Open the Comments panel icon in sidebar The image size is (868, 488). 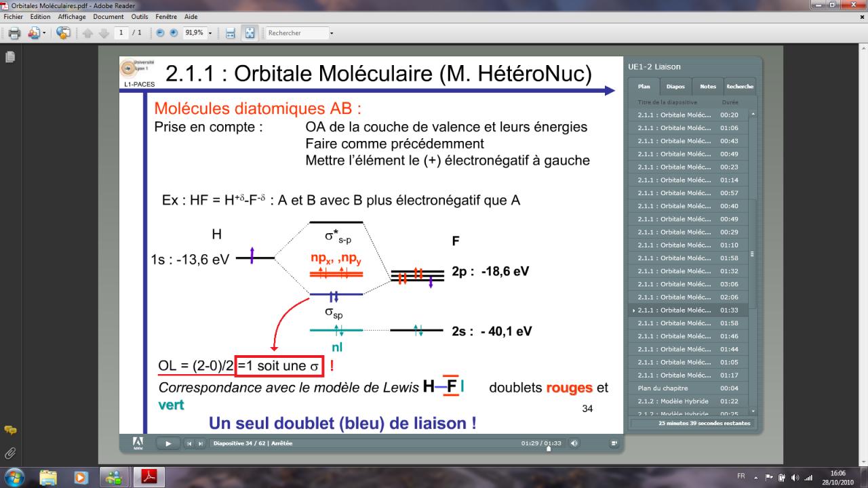coord(10,430)
